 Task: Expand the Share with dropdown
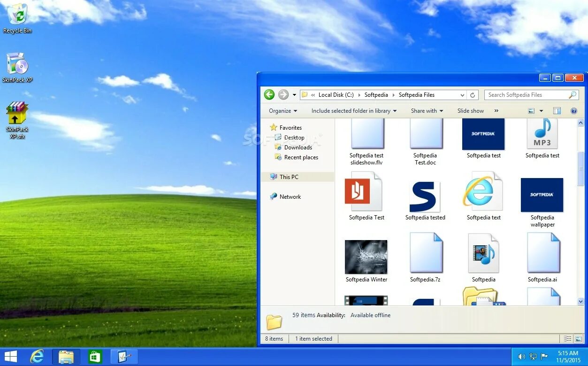426,111
